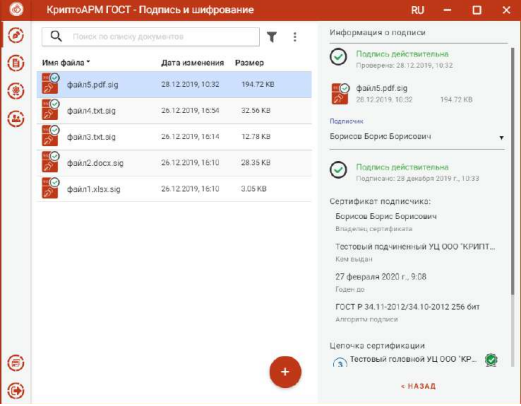
Task: Select the файл4.txt.sig file name
Action: pyautogui.click(x=91, y=111)
